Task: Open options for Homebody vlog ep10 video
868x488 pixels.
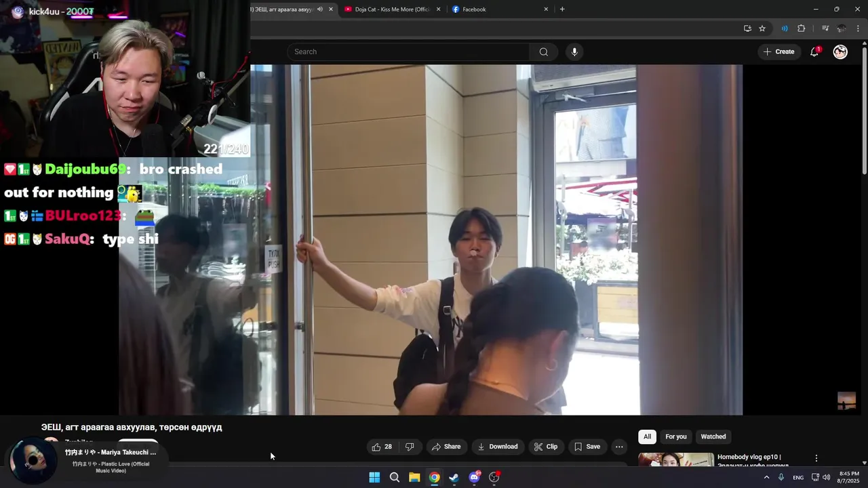Action: pos(816,458)
